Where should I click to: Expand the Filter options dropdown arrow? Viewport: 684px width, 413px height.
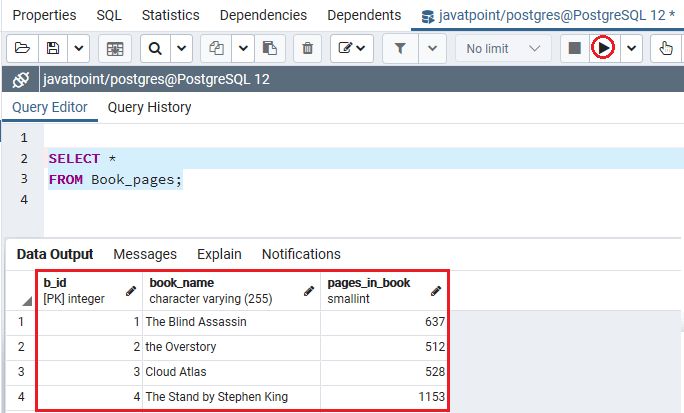tap(432, 48)
